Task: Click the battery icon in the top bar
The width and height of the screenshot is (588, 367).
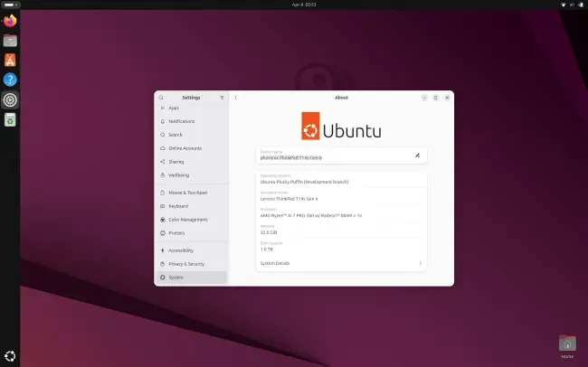Action: 581,5
